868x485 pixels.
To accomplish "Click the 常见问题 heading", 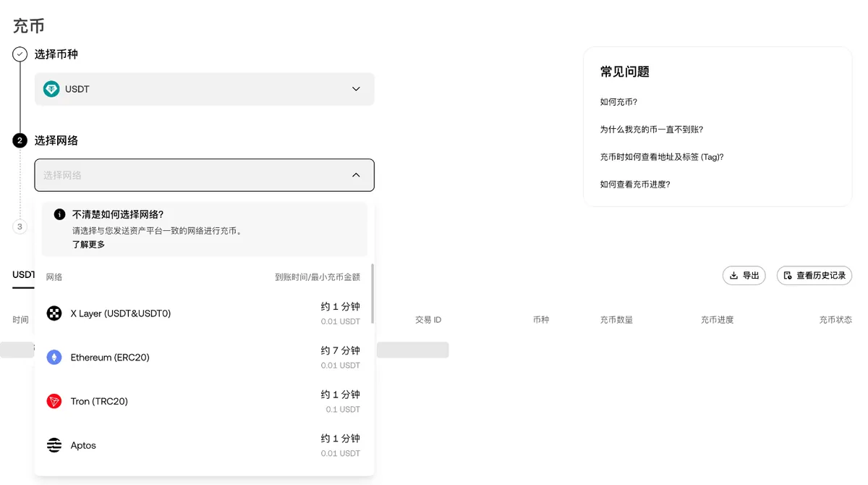I will tap(625, 72).
